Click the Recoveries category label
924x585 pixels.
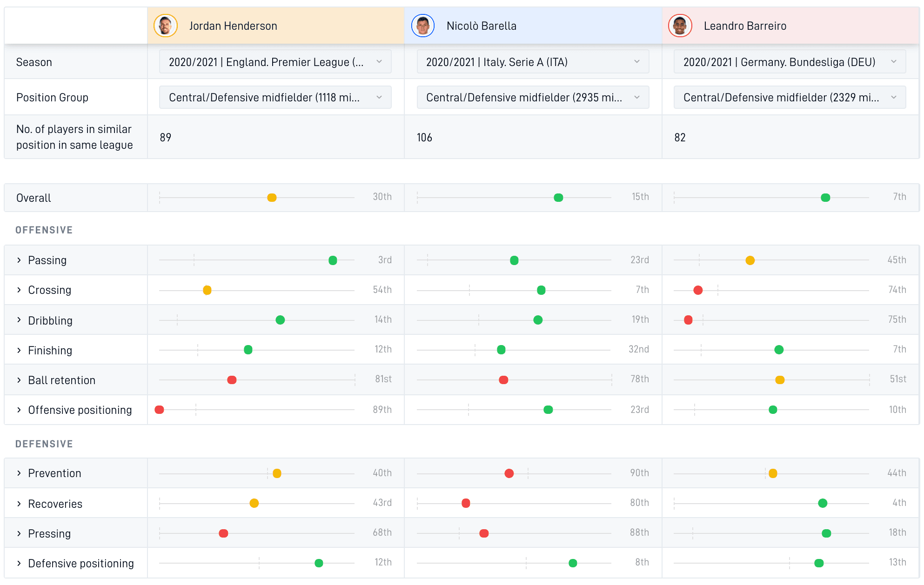[55, 504]
